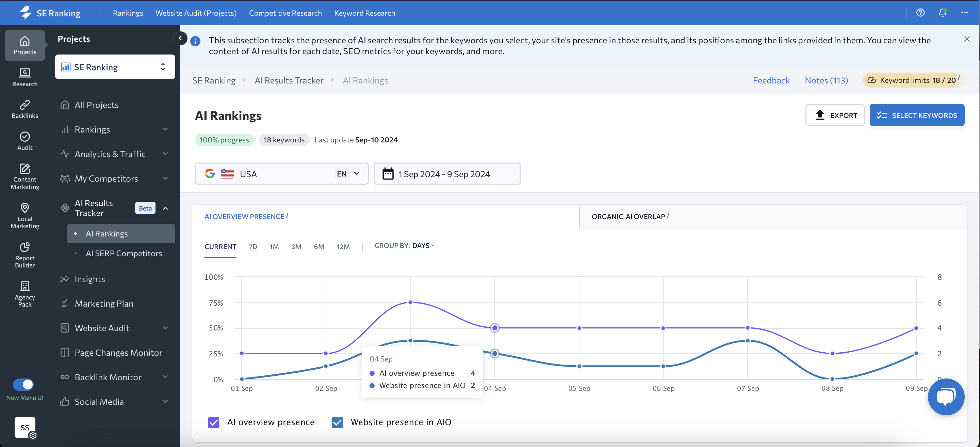Viewport: 980px width, 447px height.
Task: Toggle the New Menu UI switch
Action: coord(23,384)
